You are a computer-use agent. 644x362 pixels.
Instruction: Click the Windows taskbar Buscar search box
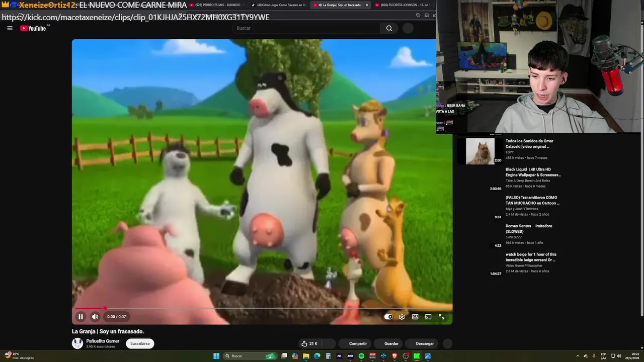coord(250,356)
